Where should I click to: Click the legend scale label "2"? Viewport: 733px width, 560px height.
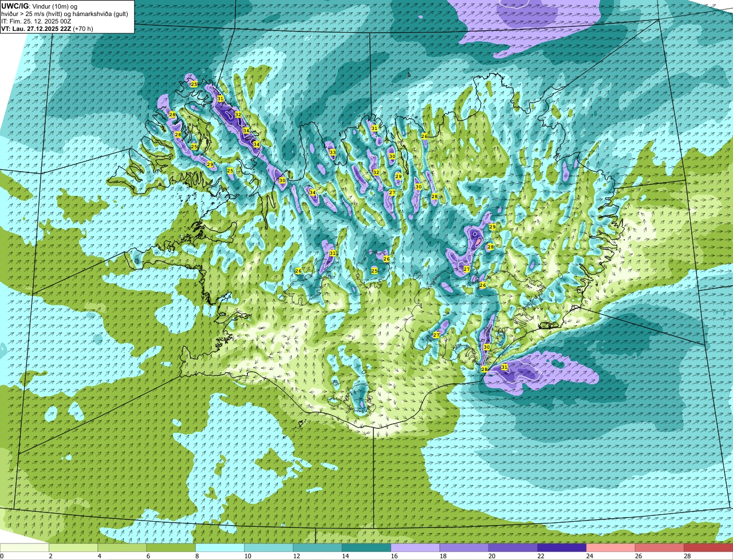[x=50, y=556]
